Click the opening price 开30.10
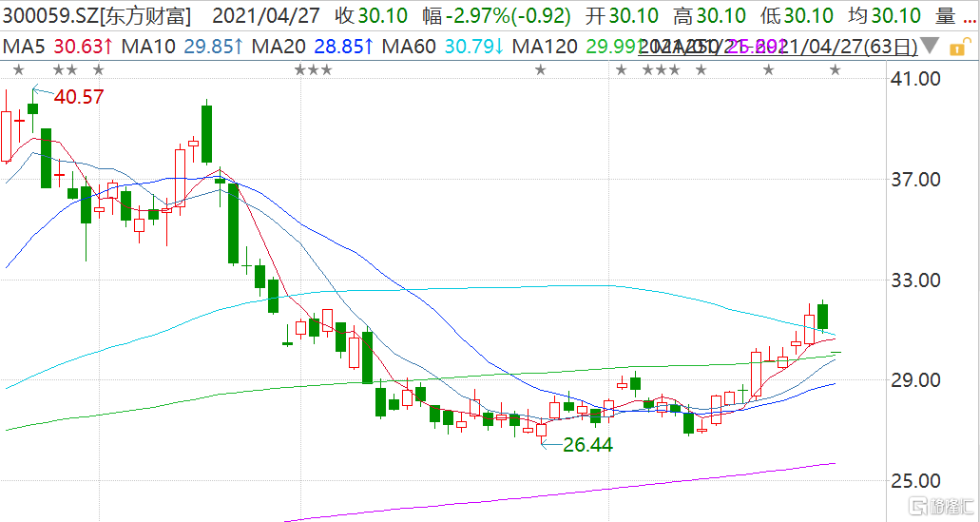 point(622,16)
